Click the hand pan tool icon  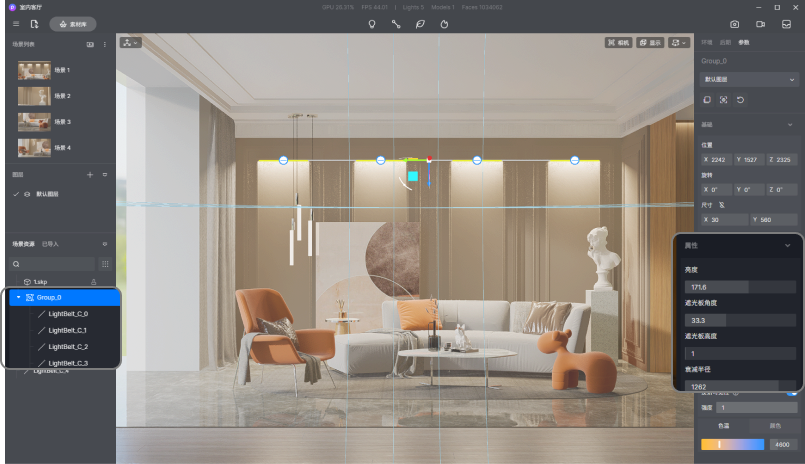pyautogui.click(x=444, y=23)
